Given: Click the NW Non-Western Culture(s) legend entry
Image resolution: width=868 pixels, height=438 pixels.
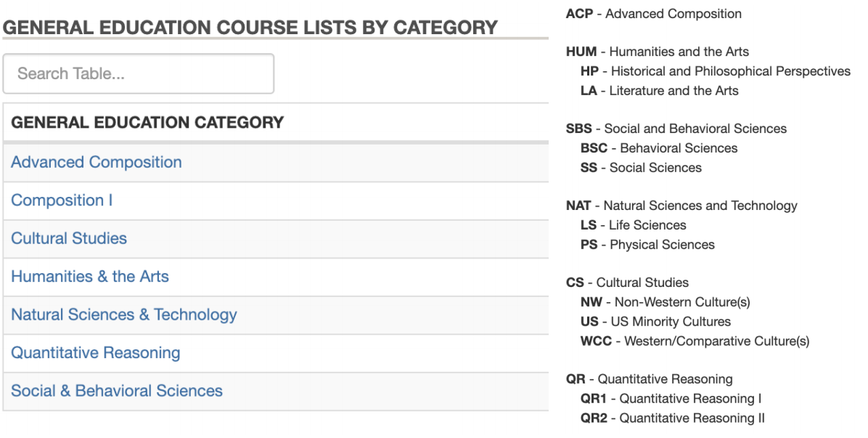Looking at the screenshot, I should tap(665, 302).
